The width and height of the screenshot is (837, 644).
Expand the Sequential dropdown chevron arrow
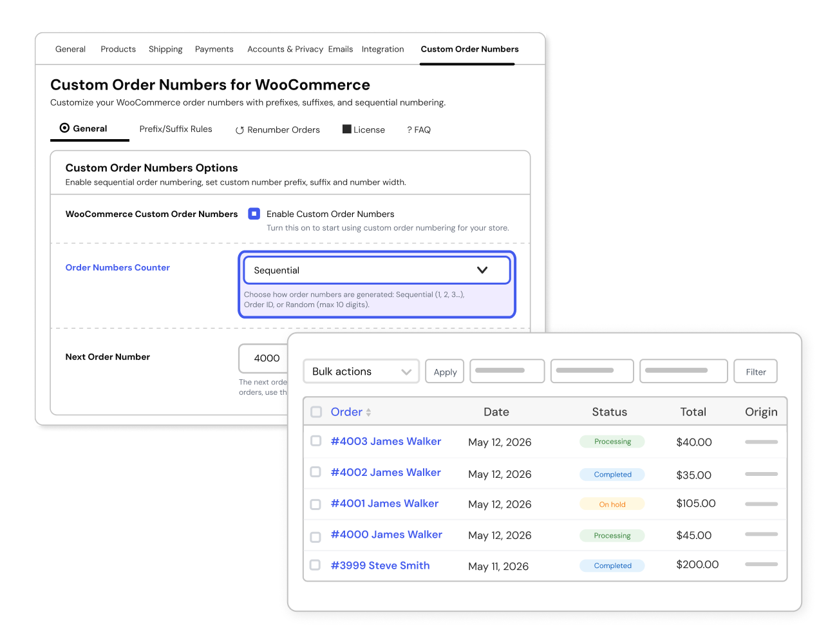click(x=482, y=270)
